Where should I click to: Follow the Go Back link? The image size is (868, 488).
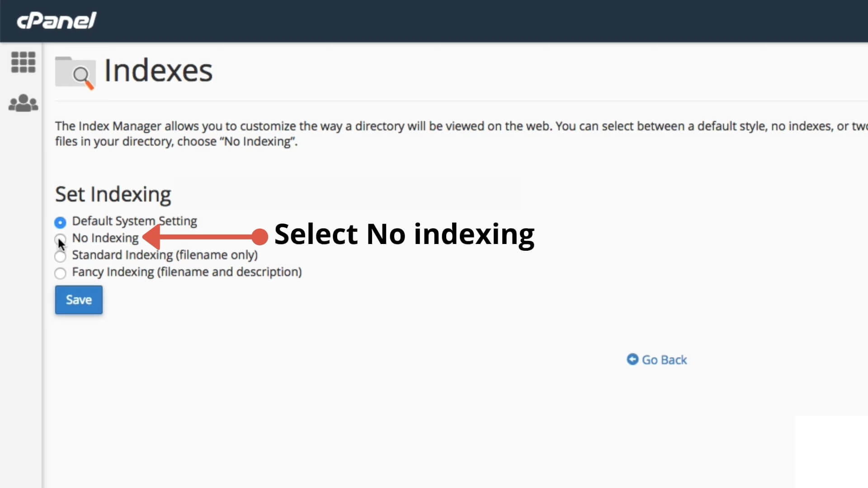(664, 359)
